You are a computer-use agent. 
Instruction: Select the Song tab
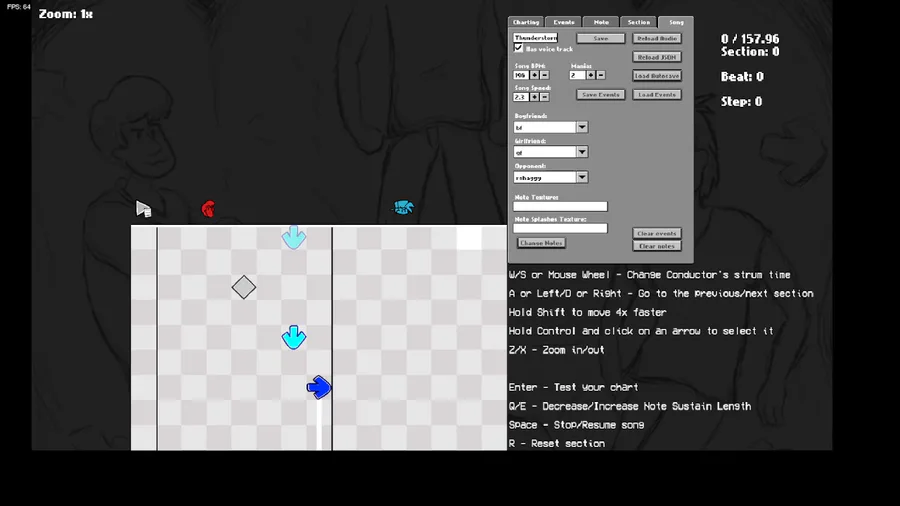(676, 22)
